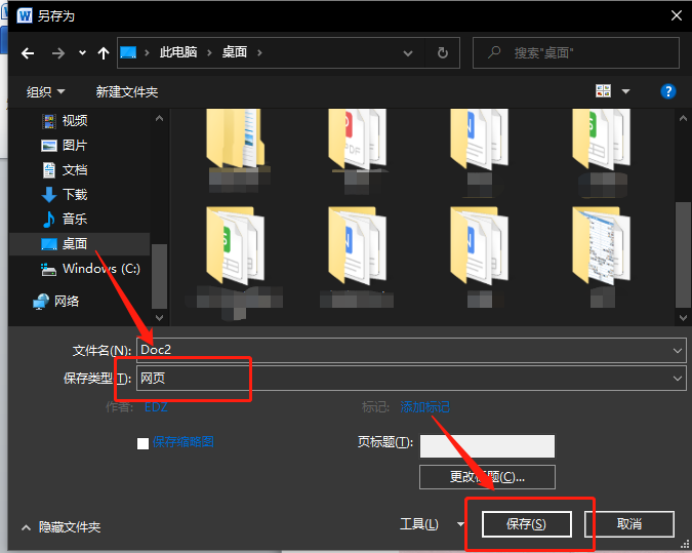Screen dimensions: 692x553
Task: Open the view options dropdown arrow
Action: 625,92
